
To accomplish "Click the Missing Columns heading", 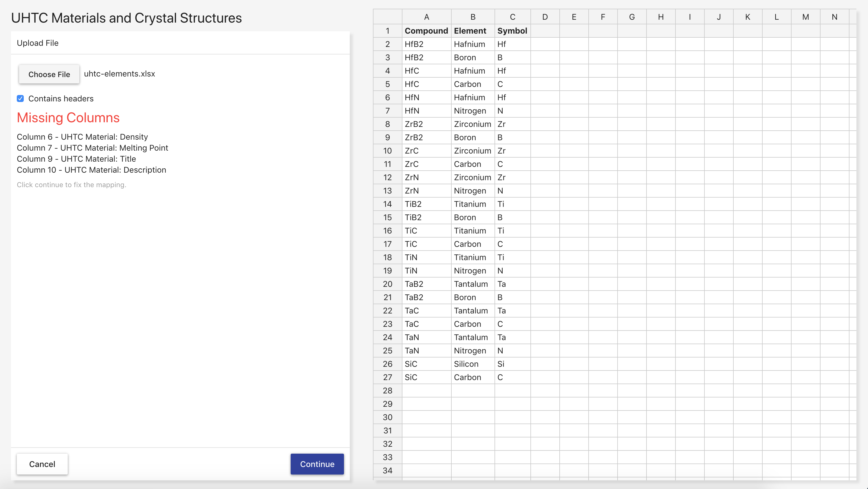I will (68, 118).
